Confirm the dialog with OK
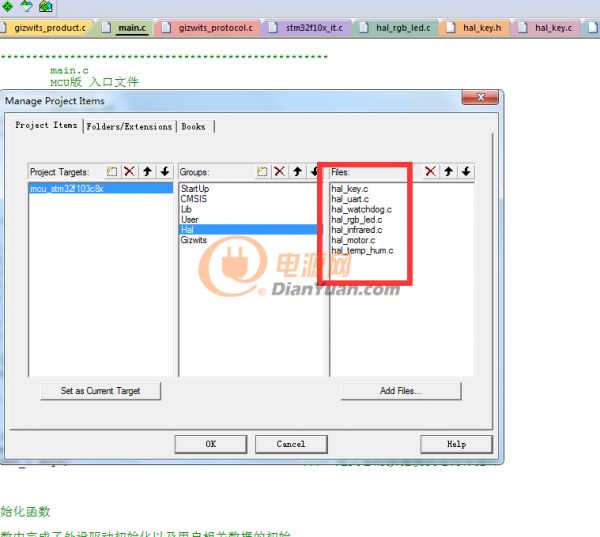The image size is (600, 537). point(211,444)
